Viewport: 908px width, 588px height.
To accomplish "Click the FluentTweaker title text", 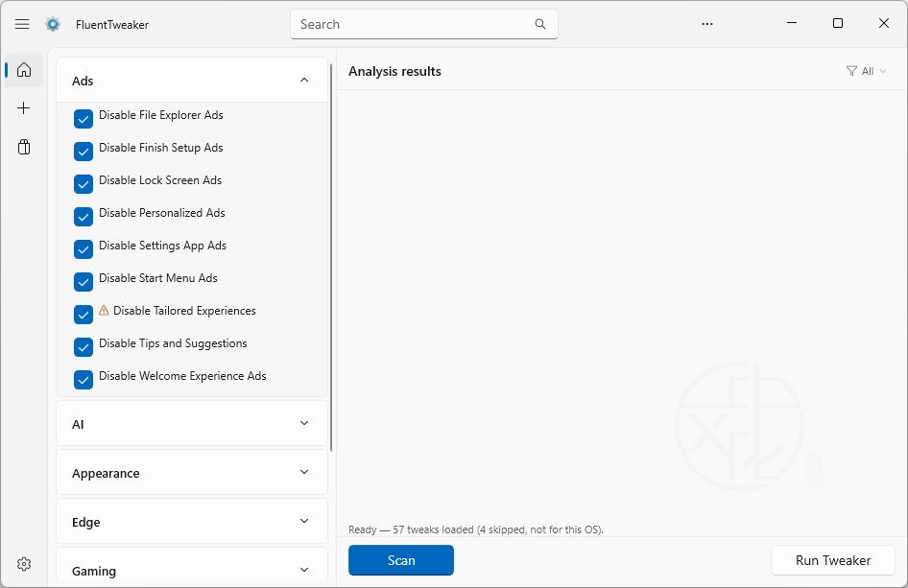I will click(x=112, y=24).
